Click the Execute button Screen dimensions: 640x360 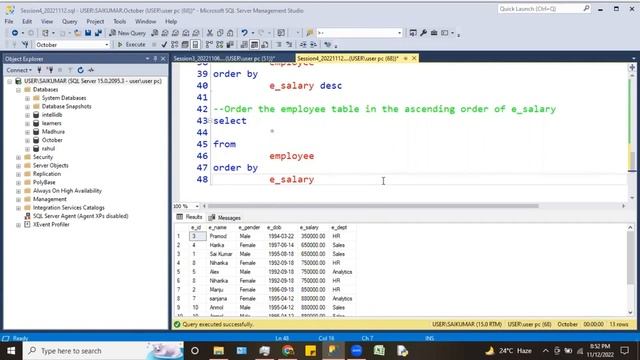(x=131, y=44)
